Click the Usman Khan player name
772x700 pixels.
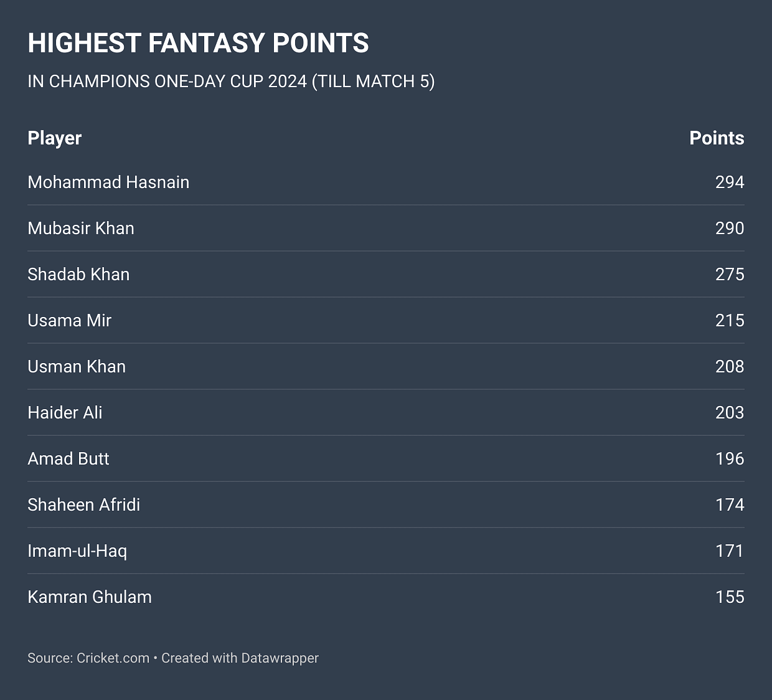[x=77, y=367]
